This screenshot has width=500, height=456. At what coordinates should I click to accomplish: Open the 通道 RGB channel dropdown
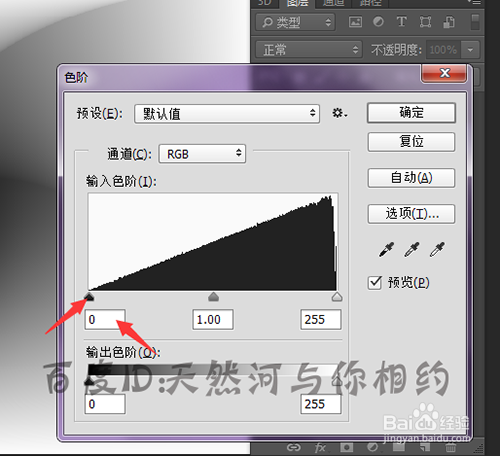(202, 154)
